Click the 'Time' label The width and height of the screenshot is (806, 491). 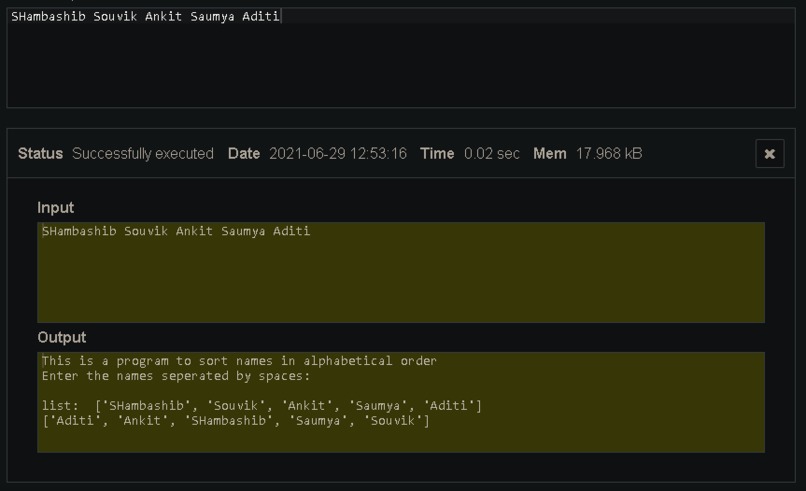click(437, 154)
